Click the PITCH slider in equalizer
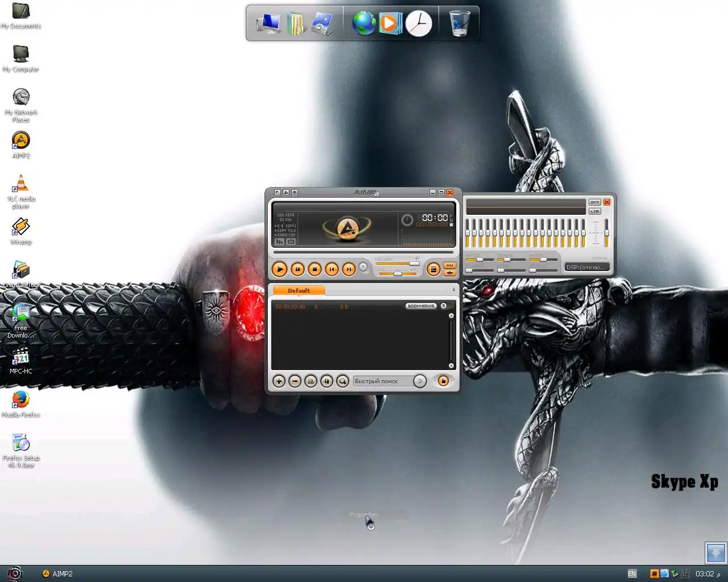Screen dimensions: 728x582 pyautogui.click(x=543, y=260)
